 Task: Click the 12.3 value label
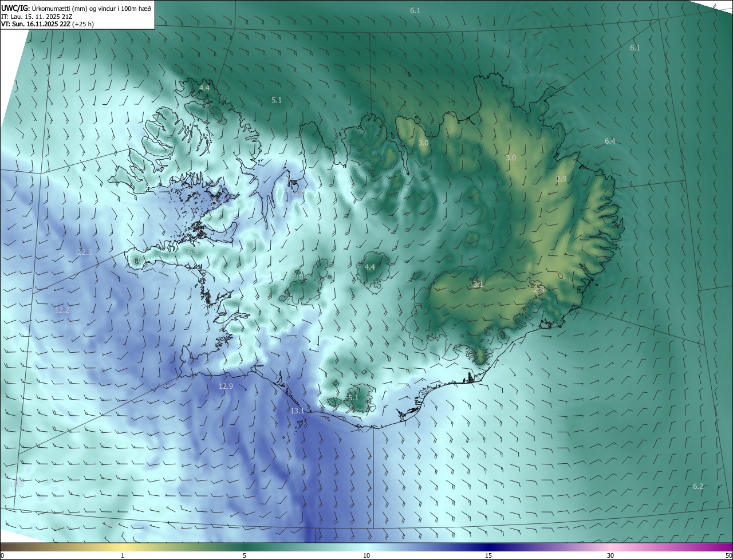point(85,252)
